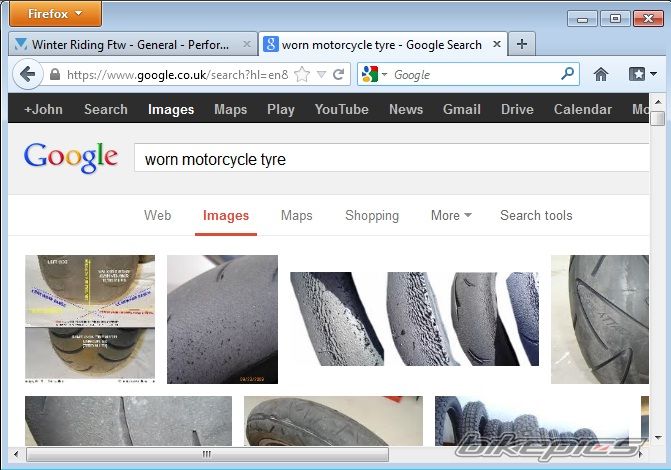Close the Winter Riding Ftw tab

pyautogui.click(x=247, y=44)
